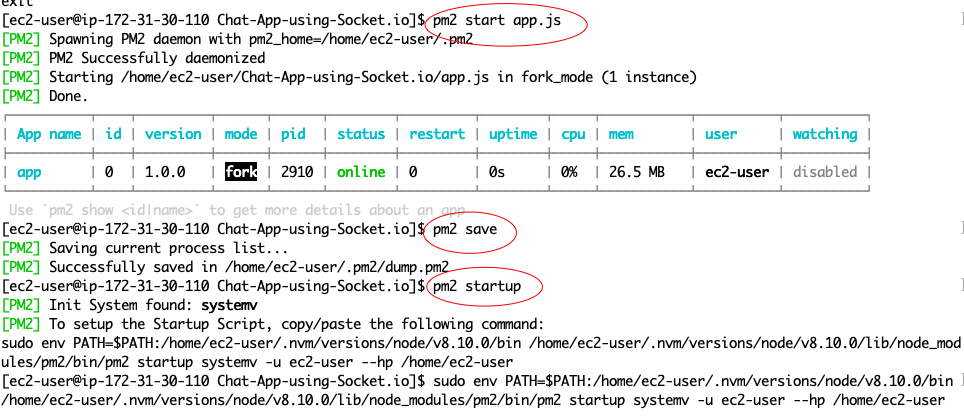
Task: Click the memory value '26.5 MB'
Action: tap(636, 172)
